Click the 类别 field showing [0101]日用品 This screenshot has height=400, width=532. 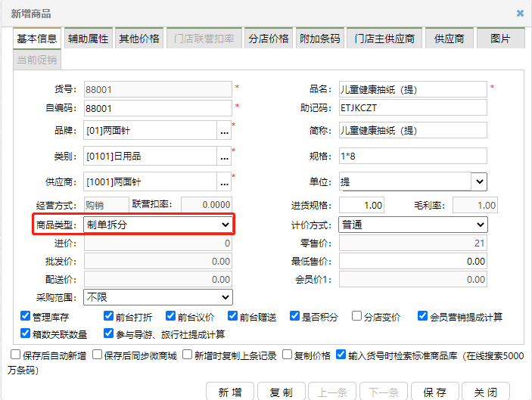pyautogui.click(x=151, y=157)
